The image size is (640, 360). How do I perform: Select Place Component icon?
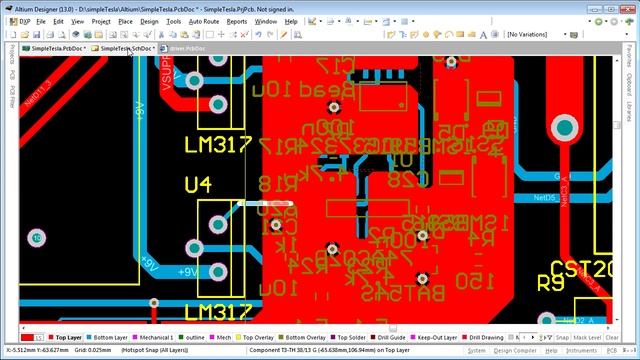(x=495, y=35)
